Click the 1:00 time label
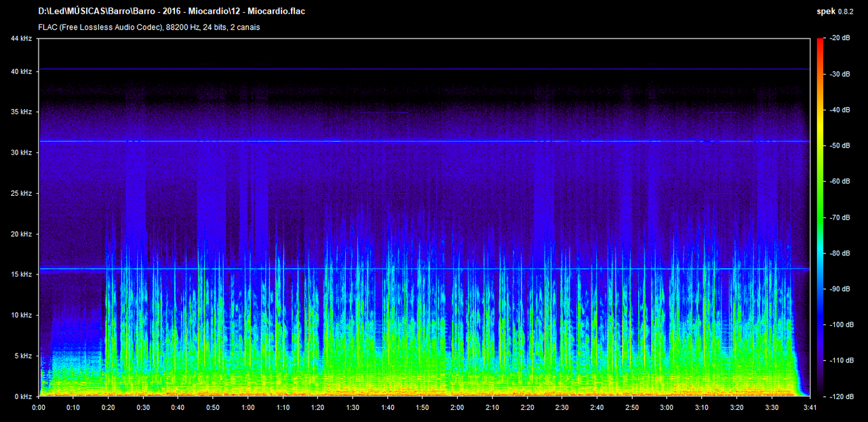 (248, 407)
